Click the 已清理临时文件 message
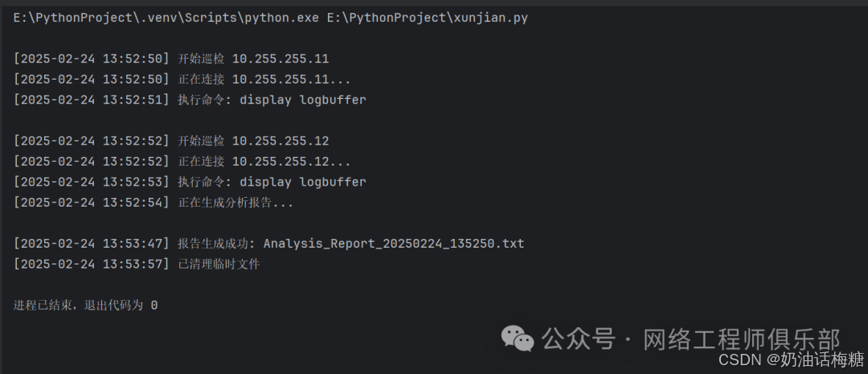Image resolution: width=868 pixels, height=374 pixels. (219, 265)
